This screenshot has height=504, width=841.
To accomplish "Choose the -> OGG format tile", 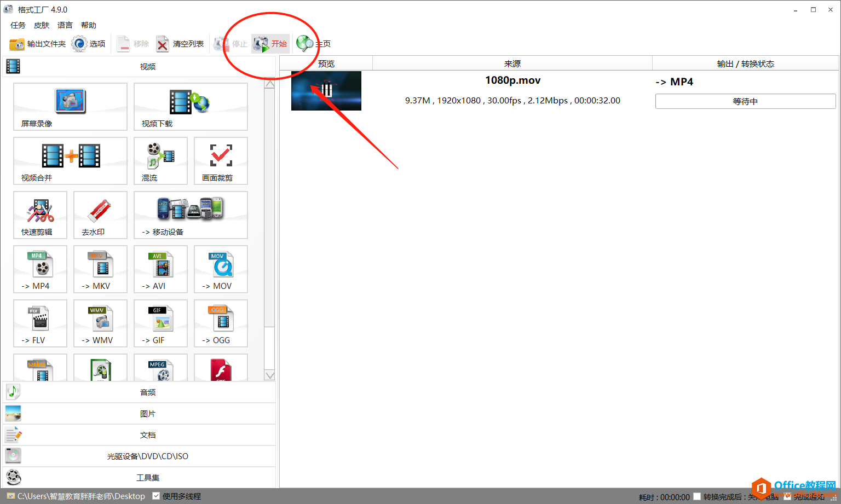I will (221, 323).
